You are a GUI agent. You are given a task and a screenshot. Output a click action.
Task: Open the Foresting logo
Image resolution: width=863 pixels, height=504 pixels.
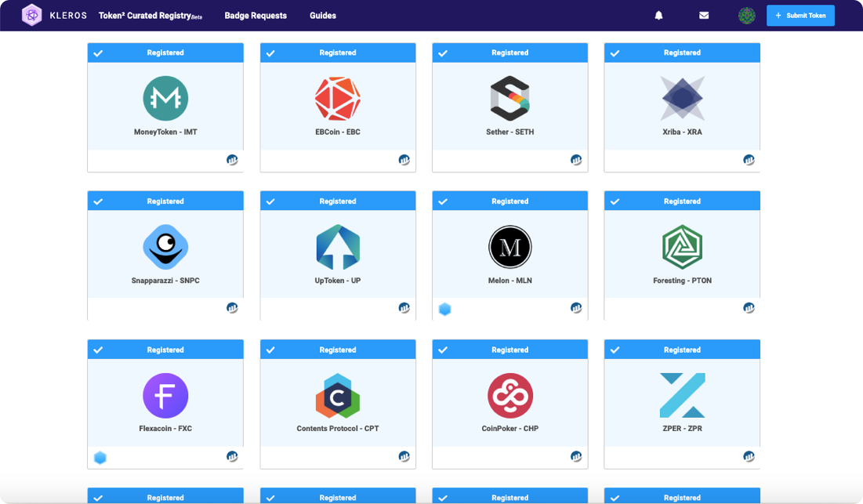683,247
